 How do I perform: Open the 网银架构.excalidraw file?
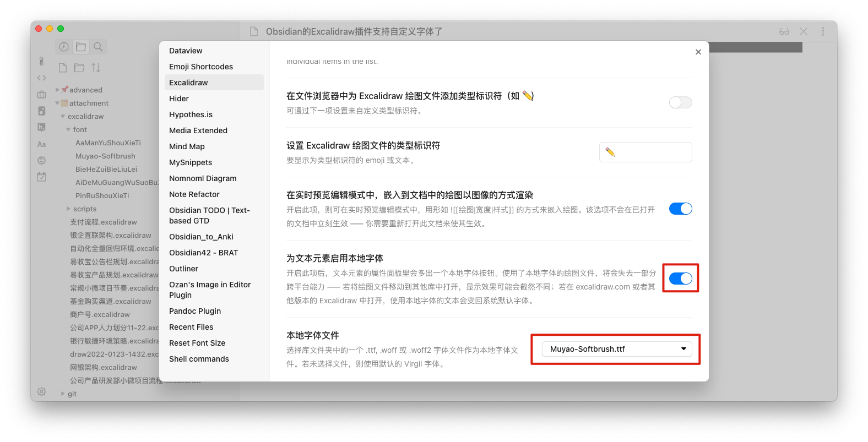[x=104, y=368]
